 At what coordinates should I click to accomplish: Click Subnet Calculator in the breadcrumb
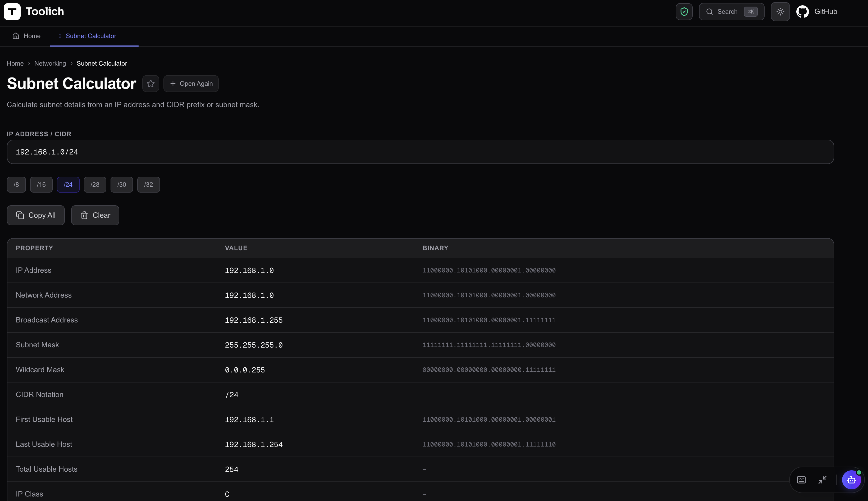point(102,64)
